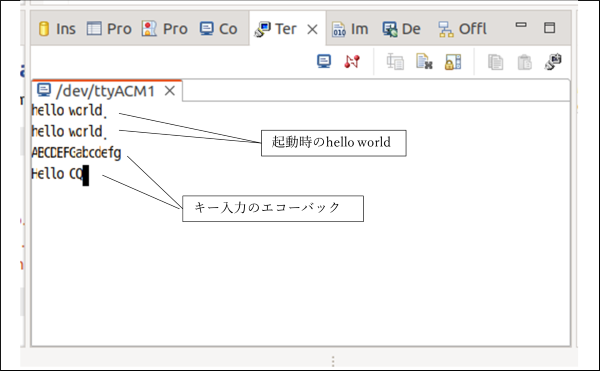The width and height of the screenshot is (600, 371).
Task: Open new terminal view icon at toolbar end
Action: [x=553, y=61]
